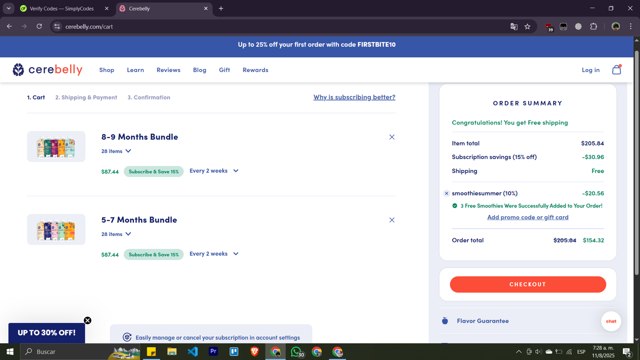Remove the 8-9 Months Bundle from cart
This screenshot has width=640, height=360.
392,137
